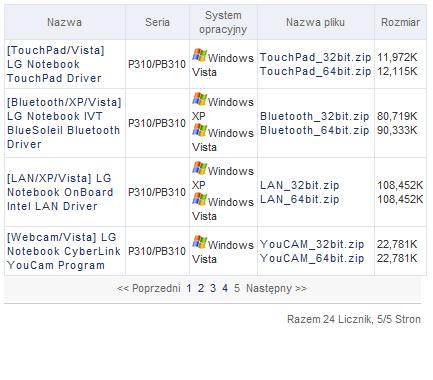433x380 pixels.
Task: Click the Poprzedni previous page link
Action: click(149, 288)
